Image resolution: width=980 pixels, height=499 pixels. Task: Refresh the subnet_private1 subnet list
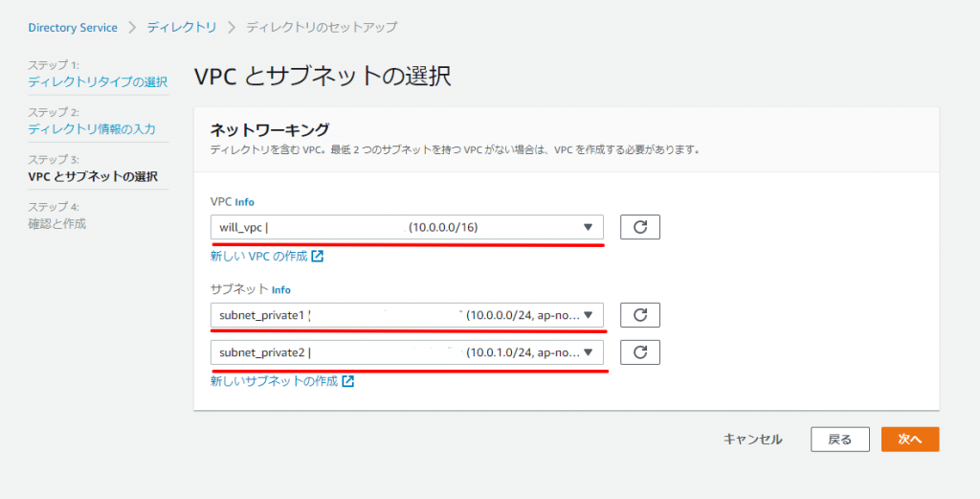[640, 315]
